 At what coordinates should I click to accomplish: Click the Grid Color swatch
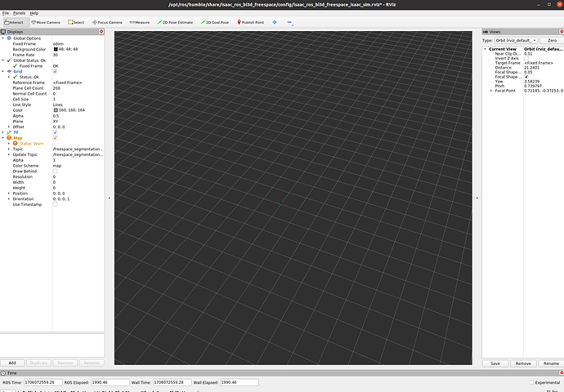56,109
